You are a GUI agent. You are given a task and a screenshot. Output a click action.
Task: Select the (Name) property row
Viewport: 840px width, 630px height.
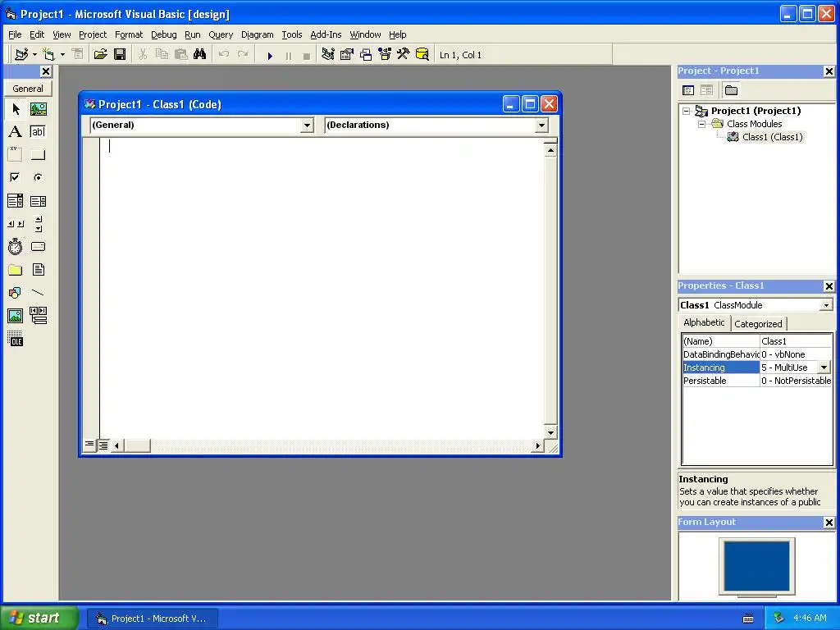(757, 341)
